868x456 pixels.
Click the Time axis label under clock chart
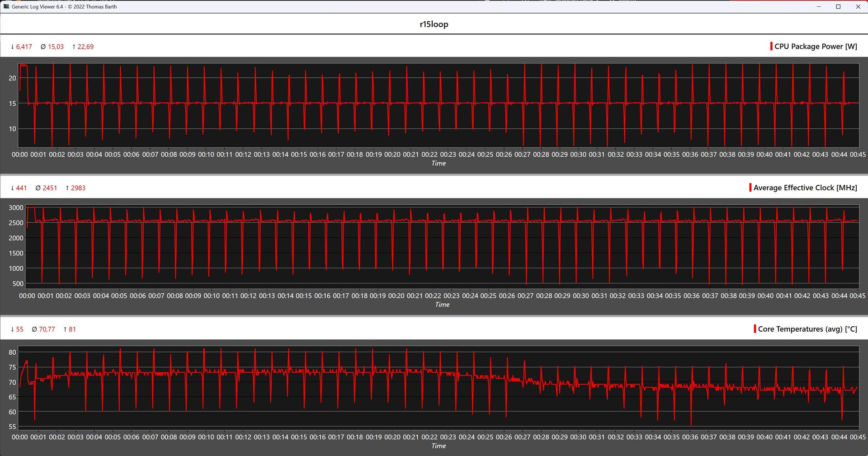click(442, 305)
